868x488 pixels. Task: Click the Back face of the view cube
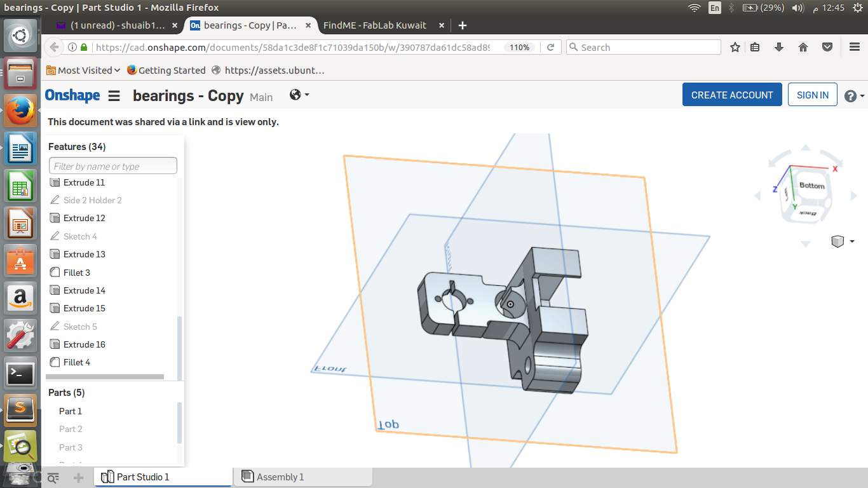click(807, 214)
